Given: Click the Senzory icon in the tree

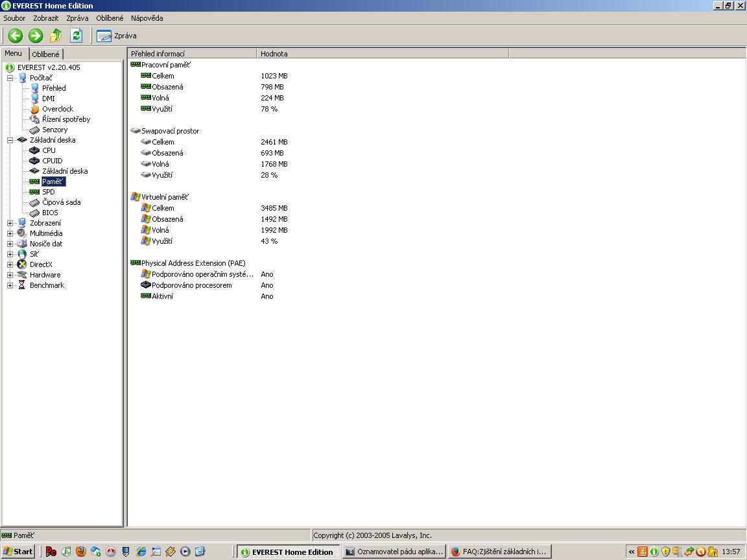Looking at the screenshot, I should tap(34, 130).
